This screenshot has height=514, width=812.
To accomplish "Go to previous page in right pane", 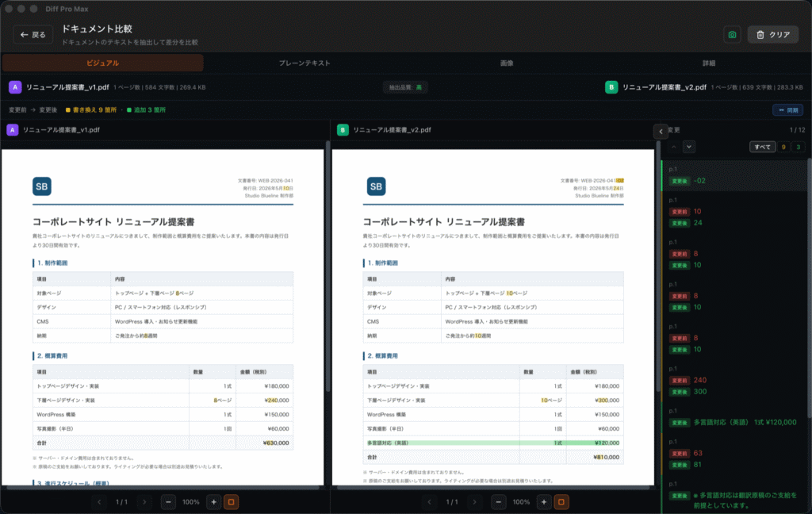I will tap(429, 502).
